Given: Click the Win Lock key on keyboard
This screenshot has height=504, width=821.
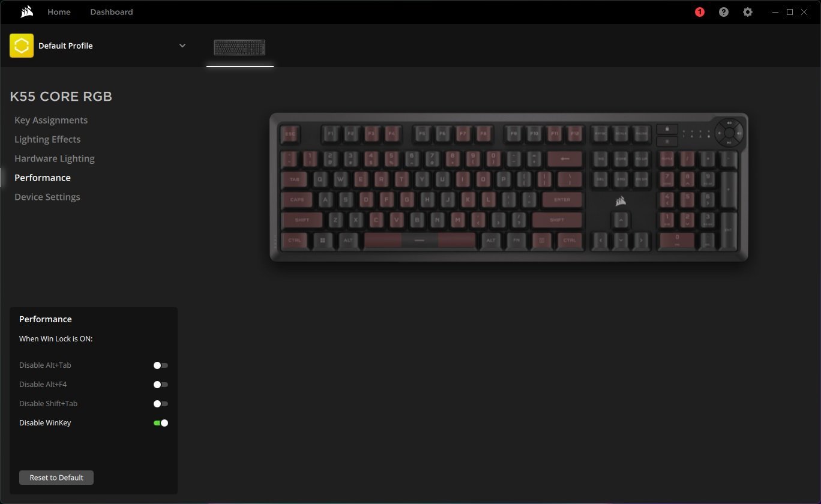Looking at the screenshot, I should pos(667,129).
